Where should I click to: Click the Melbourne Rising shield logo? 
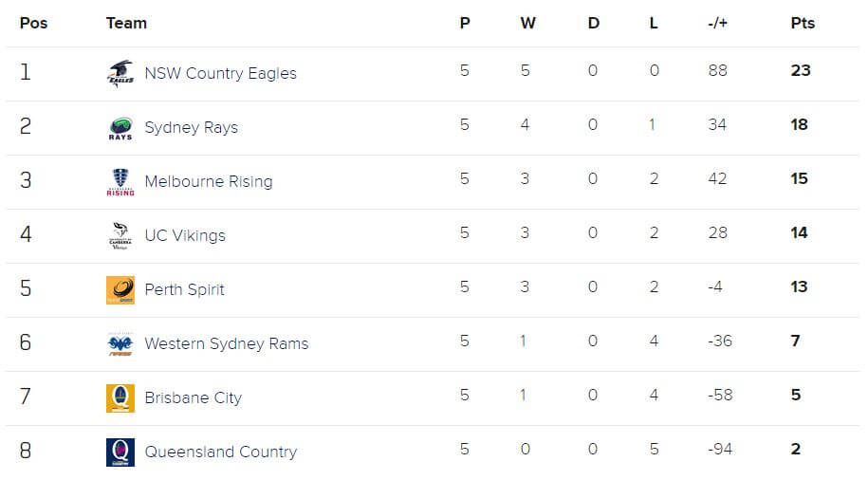pyautogui.click(x=120, y=181)
